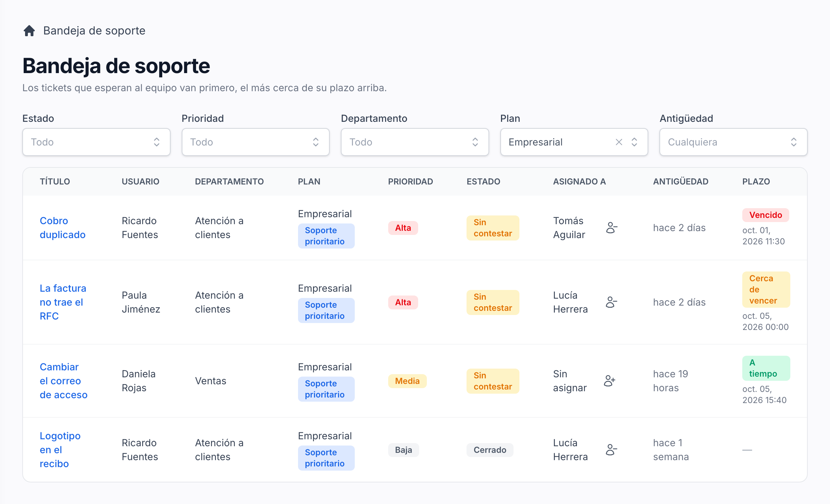Viewport: 830px width, 504px height.
Task: Click the Tomás Aguilar assignee name
Action: pyautogui.click(x=569, y=228)
